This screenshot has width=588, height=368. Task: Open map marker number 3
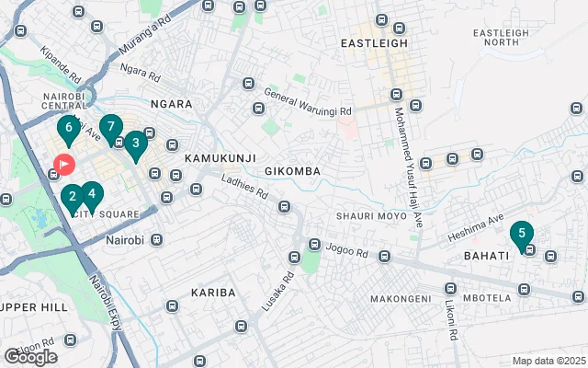(136, 145)
